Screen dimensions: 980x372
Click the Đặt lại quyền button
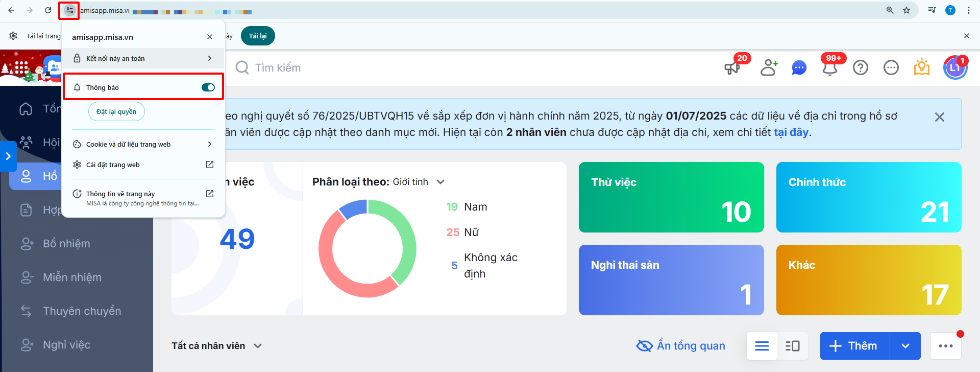coord(116,112)
